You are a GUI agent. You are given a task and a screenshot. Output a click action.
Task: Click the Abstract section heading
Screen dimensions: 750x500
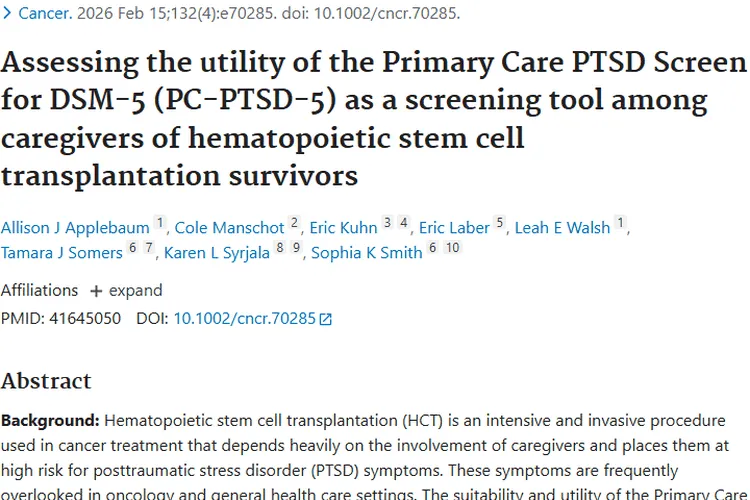click(x=46, y=381)
